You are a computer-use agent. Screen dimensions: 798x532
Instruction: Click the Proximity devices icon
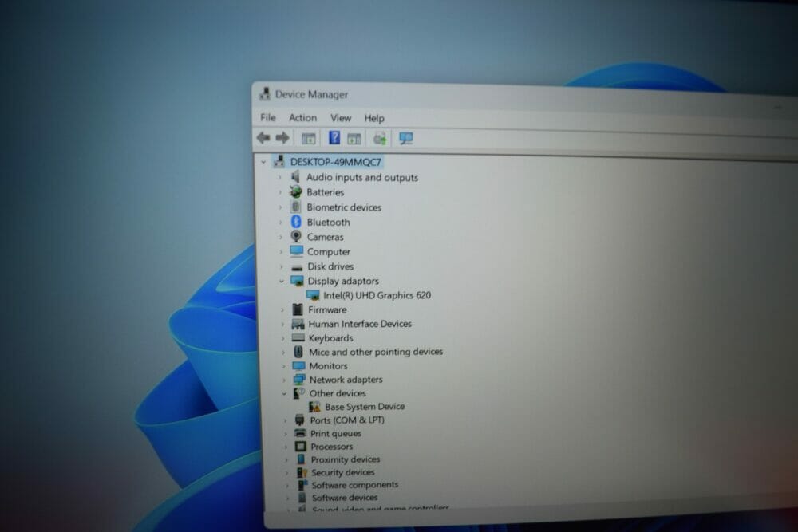[x=302, y=459]
